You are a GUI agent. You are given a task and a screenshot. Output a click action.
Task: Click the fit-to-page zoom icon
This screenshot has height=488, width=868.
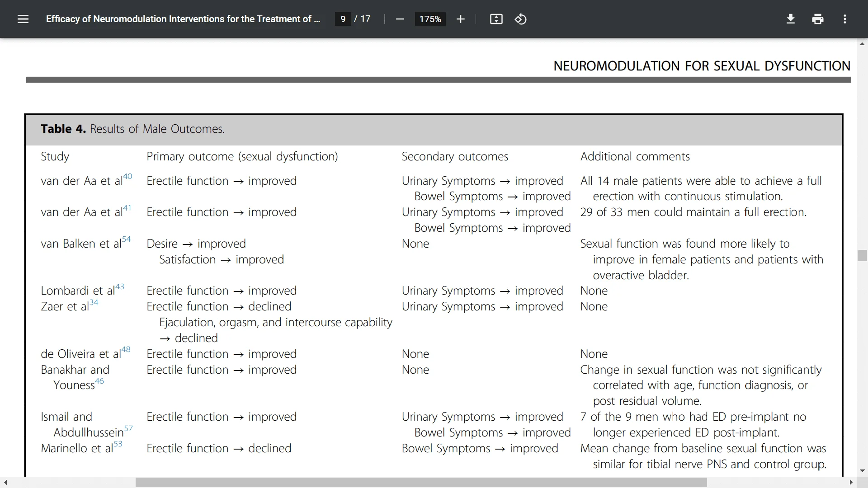495,19
